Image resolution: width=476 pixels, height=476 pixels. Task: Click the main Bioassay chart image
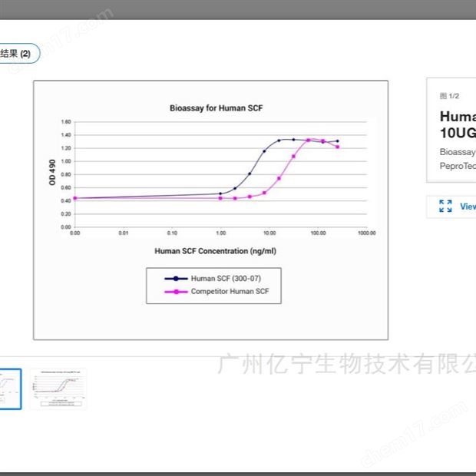coord(210,210)
